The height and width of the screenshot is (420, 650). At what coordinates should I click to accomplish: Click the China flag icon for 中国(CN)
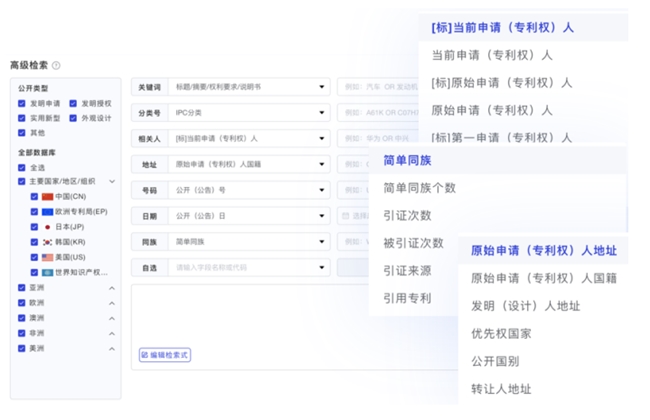(x=47, y=197)
